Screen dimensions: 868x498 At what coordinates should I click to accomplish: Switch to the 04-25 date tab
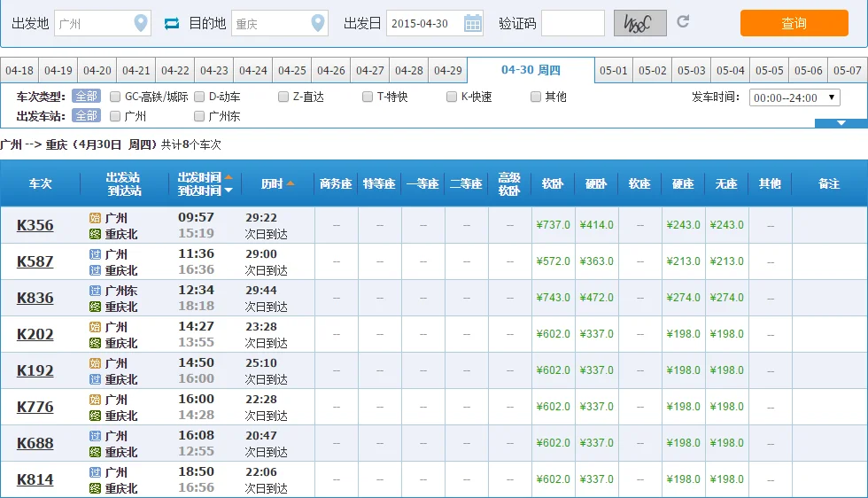(292, 70)
